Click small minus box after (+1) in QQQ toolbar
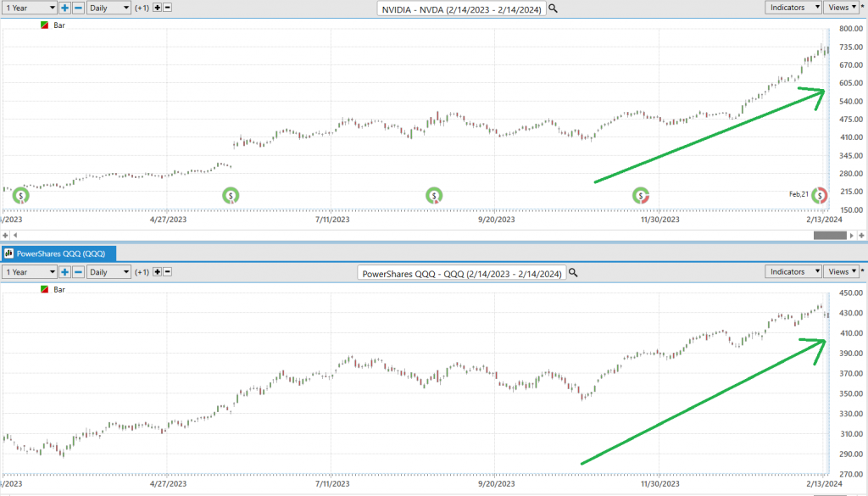The height and width of the screenshot is (496, 868). pos(167,272)
